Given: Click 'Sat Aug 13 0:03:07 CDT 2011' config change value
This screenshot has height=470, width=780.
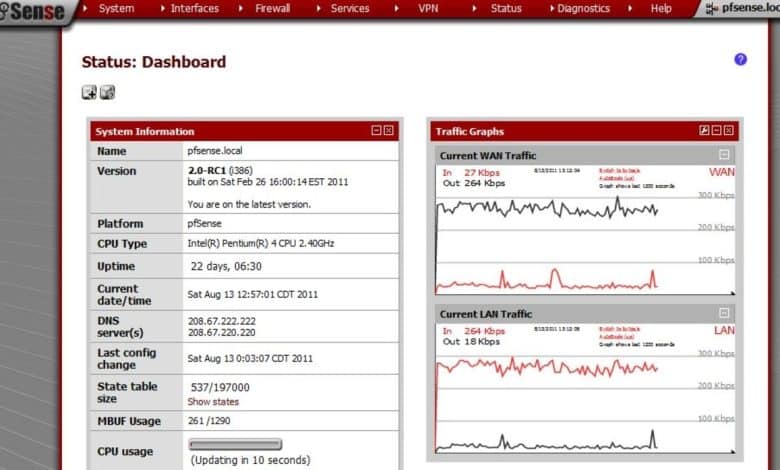Looking at the screenshot, I should (250, 359).
